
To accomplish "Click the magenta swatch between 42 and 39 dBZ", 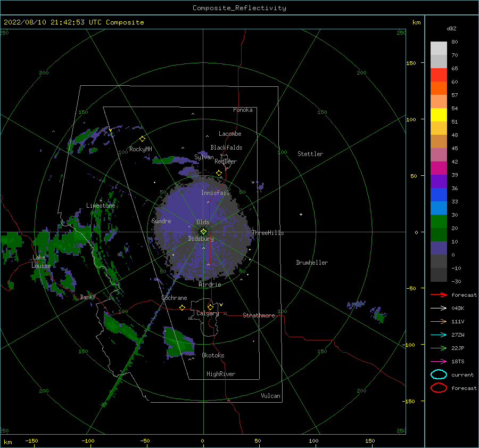I will 439,168.
